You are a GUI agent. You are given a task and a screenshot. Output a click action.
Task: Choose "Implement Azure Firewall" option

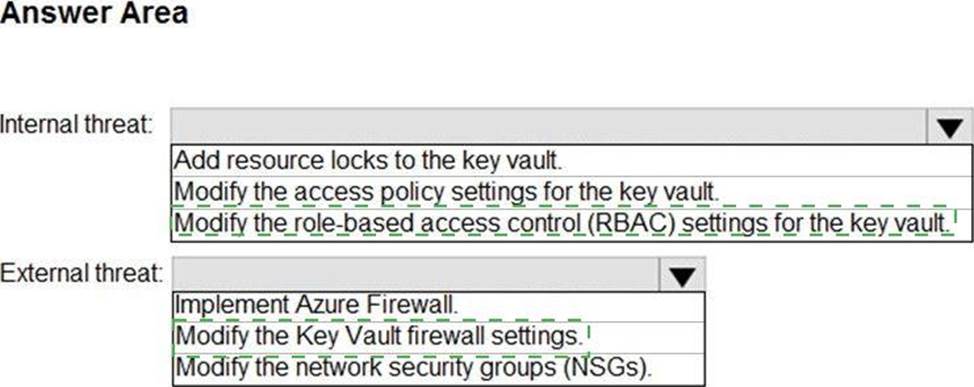[439, 306]
